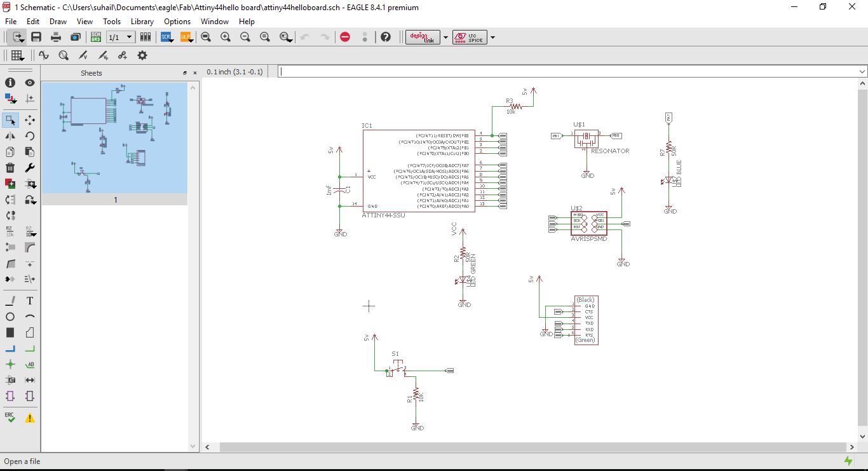This screenshot has height=471, width=868.
Task: Click the Zoom in icon
Action: (x=226, y=37)
